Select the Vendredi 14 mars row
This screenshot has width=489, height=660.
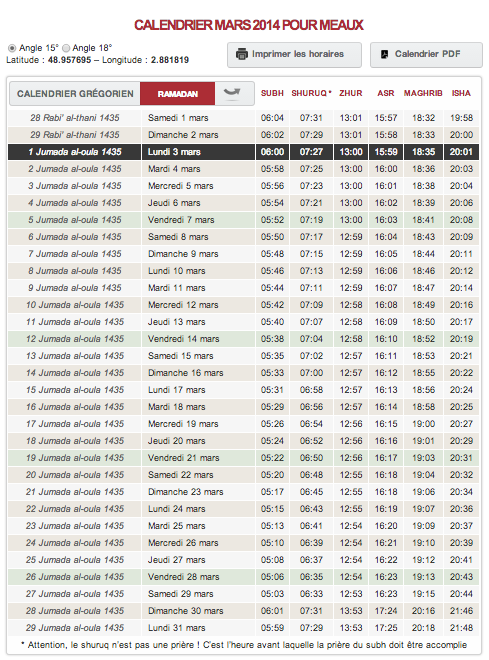point(243,339)
